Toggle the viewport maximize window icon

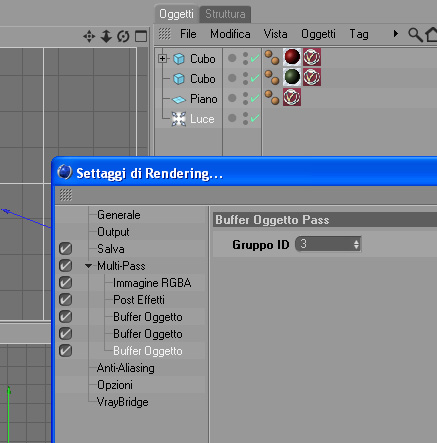141,36
